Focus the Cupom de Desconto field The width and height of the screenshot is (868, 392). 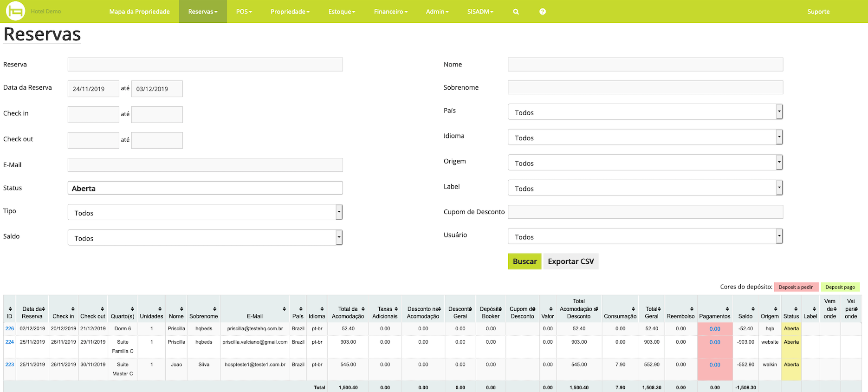click(x=645, y=212)
